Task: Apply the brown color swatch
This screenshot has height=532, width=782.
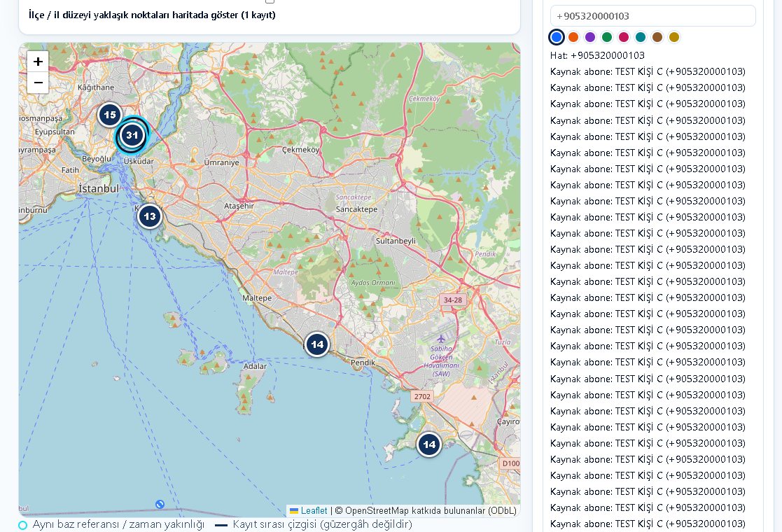Action: [x=657, y=37]
